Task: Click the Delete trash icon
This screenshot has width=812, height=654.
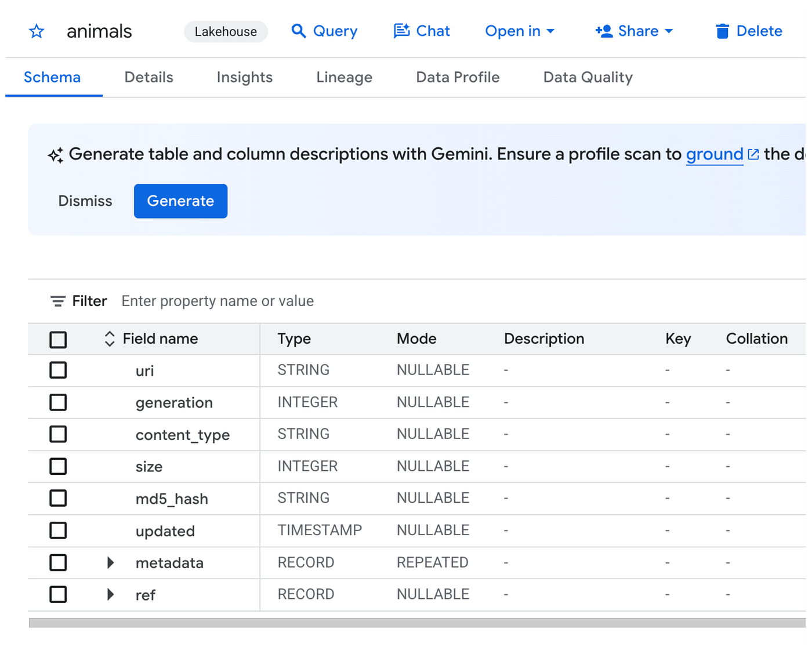Action: tap(722, 31)
